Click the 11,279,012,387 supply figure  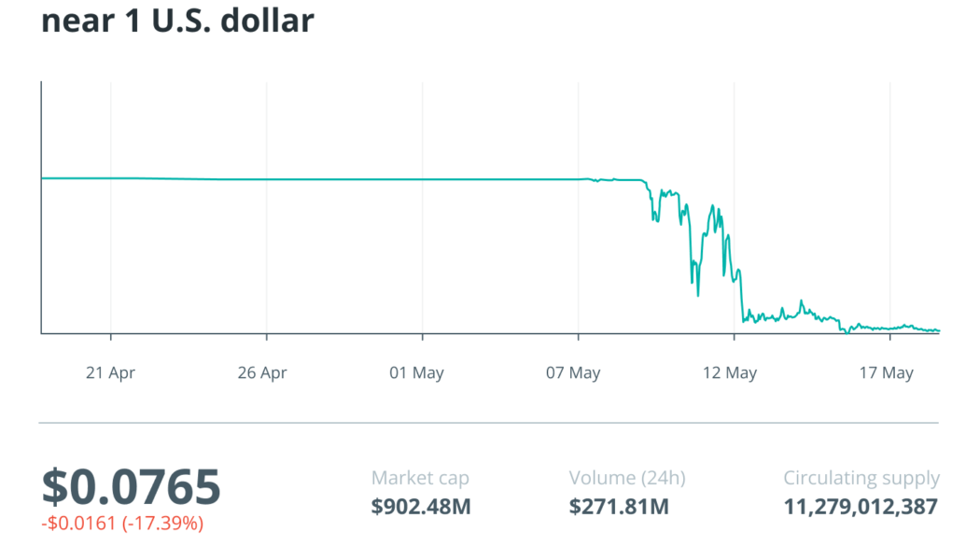[861, 507]
